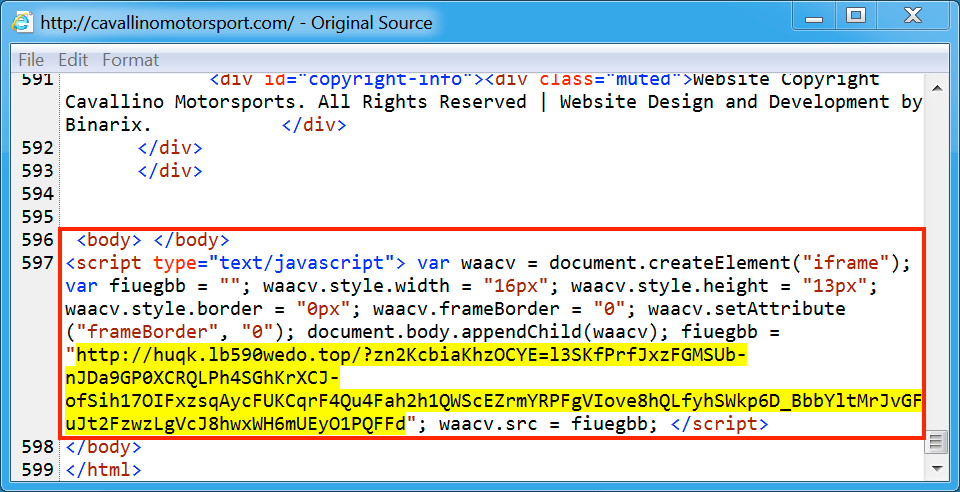This screenshot has width=960, height=492.
Task: Click the scrollbar up arrow
Action: 936,89
